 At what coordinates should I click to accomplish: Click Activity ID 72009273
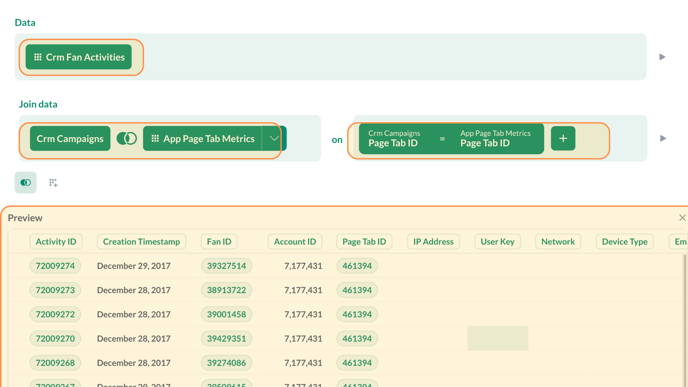click(55, 290)
